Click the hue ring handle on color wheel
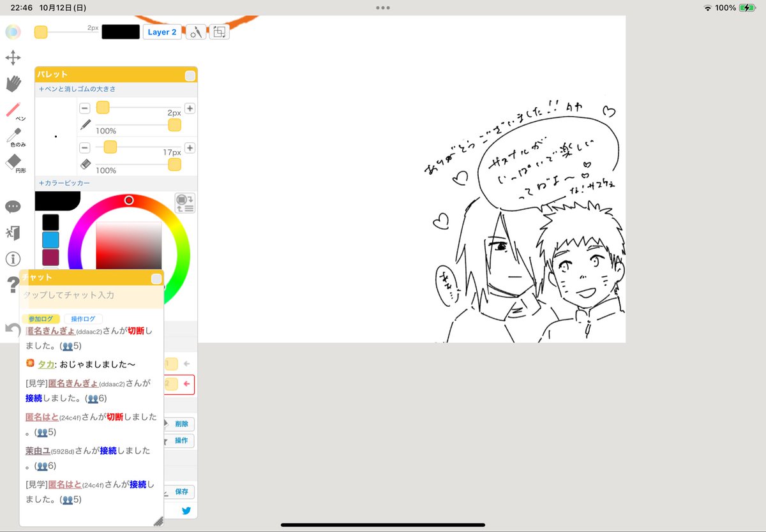Screen dimensions: 766x532 (129, 200)
